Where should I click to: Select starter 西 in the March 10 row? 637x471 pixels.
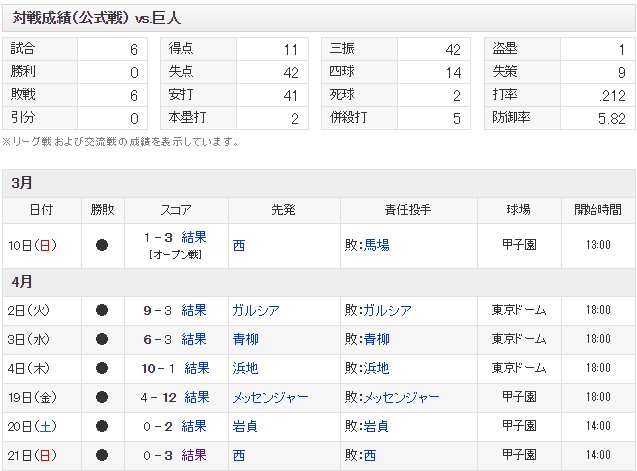238,245
